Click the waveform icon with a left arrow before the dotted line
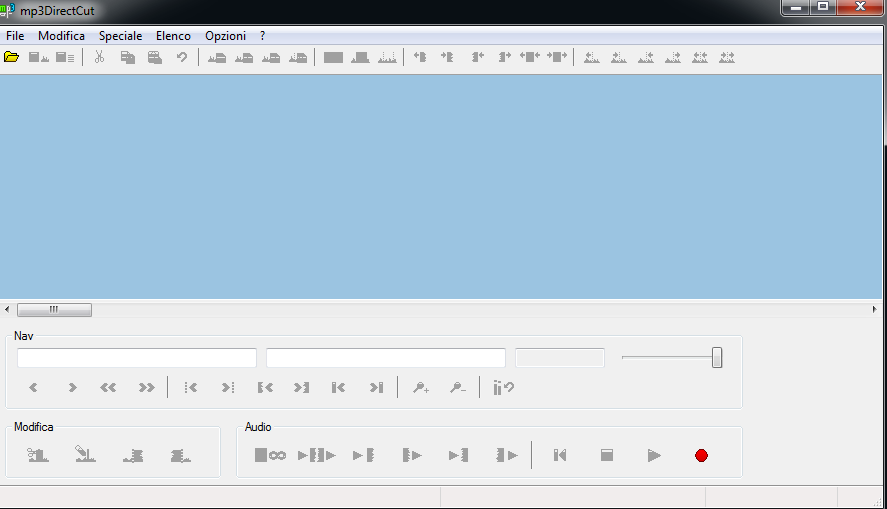The height and width of the screenshot is (509, 887). pos(592,57)
